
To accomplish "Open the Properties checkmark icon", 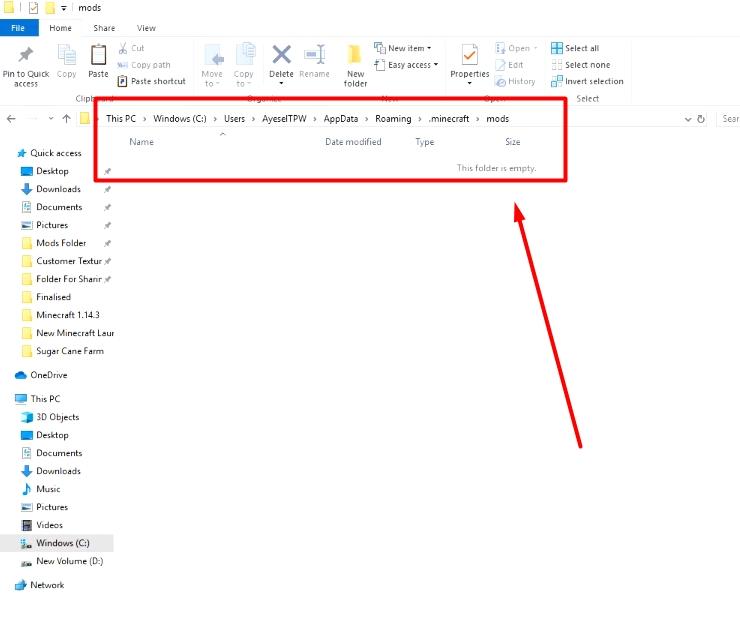I will 470,55.
